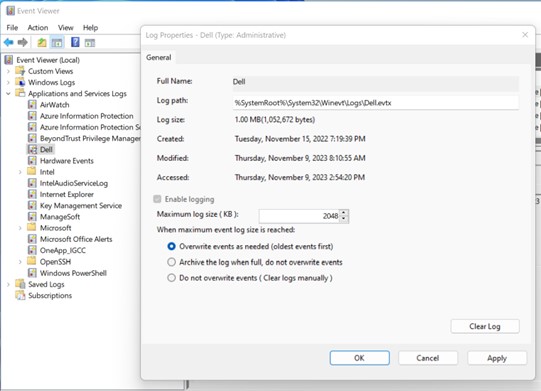The width and height of the screenshot is (541, 391).
Task: Toggle the show/hide console tree icon
Action: click(57, 43)
